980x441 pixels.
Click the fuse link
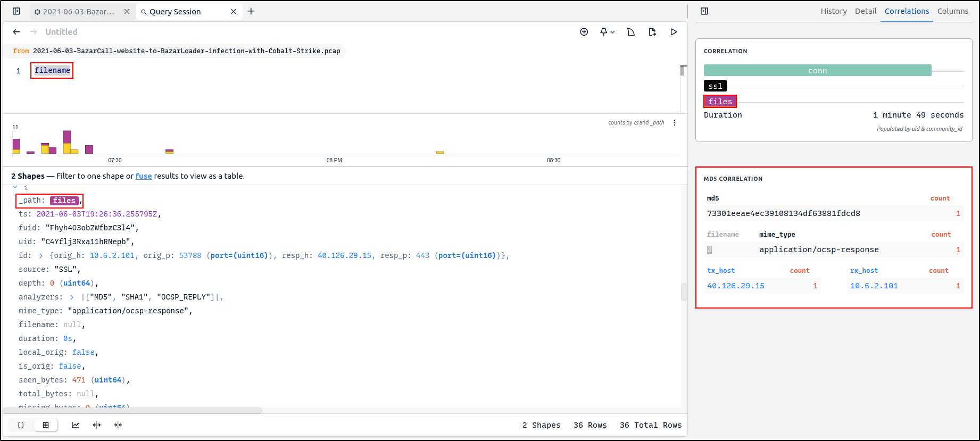144,176
